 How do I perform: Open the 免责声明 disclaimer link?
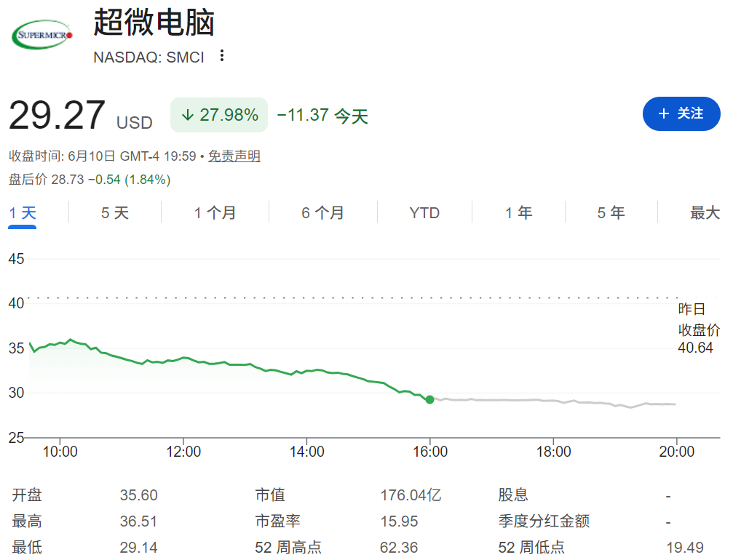[234, 156]
